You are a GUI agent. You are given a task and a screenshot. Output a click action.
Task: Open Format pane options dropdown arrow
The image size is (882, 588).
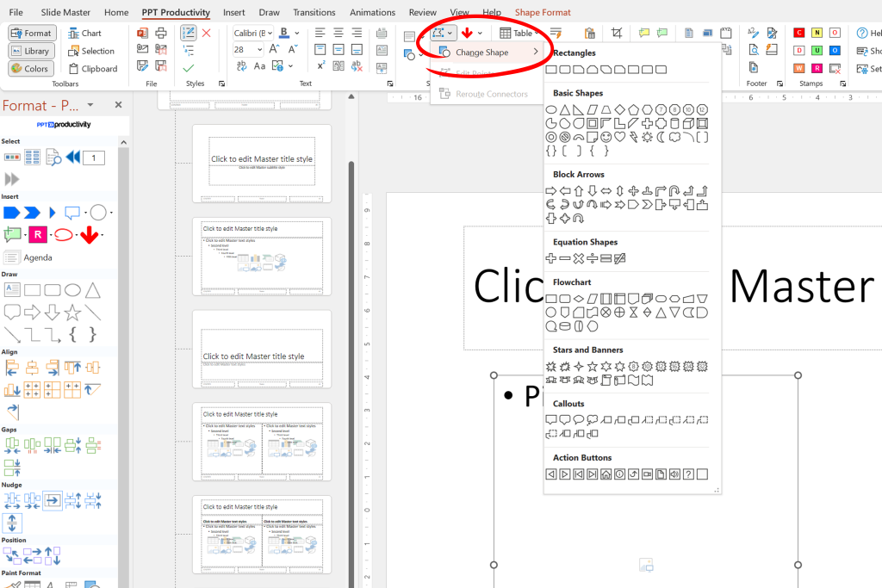(90, 105)
